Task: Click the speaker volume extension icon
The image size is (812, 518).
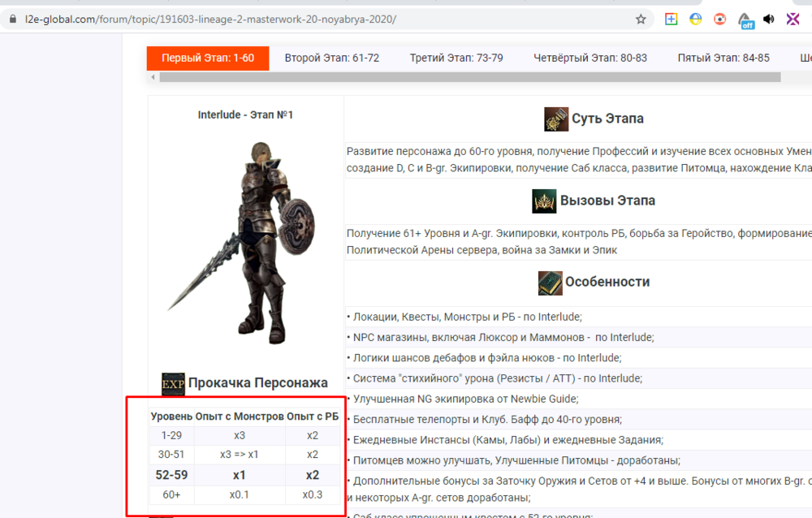Action: click(x=769, y=19)
